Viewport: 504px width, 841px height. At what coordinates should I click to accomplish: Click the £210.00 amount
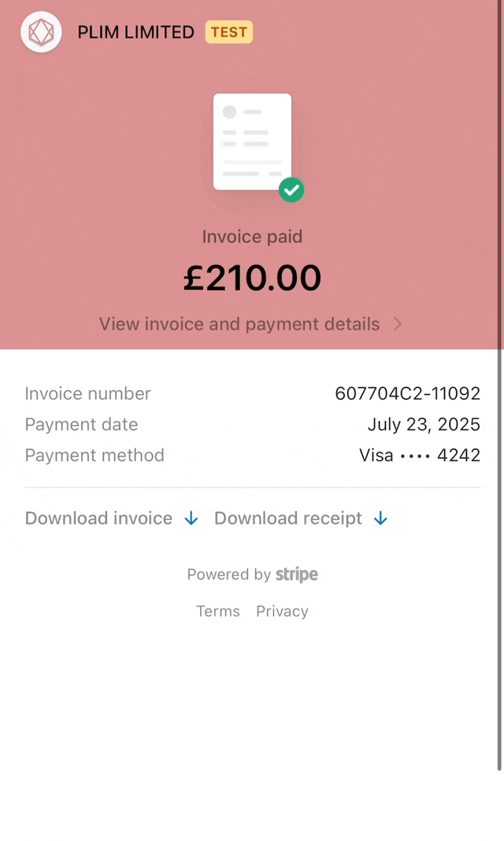[x=252, y=277]
